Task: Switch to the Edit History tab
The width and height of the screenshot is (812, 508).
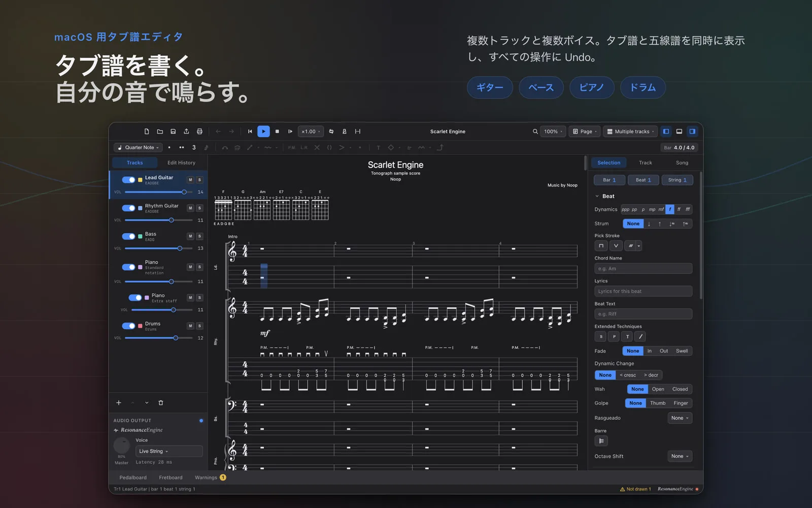Action: [181, 163]
